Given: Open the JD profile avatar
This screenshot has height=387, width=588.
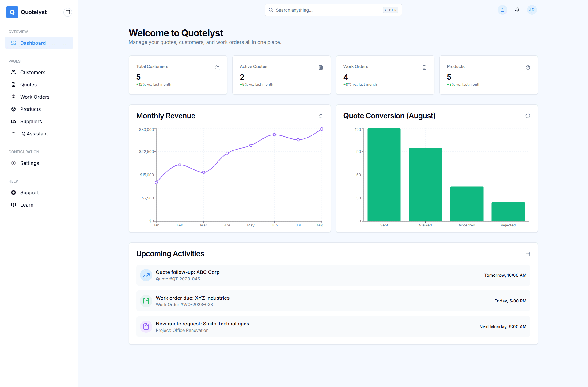Looking at the screenshot, I should [532, 10].
